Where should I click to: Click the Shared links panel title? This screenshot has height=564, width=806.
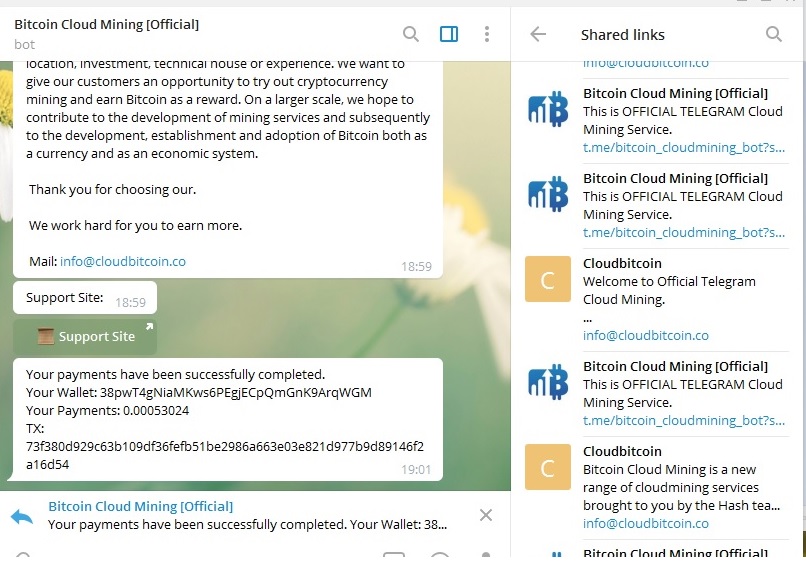click(622, 34)
